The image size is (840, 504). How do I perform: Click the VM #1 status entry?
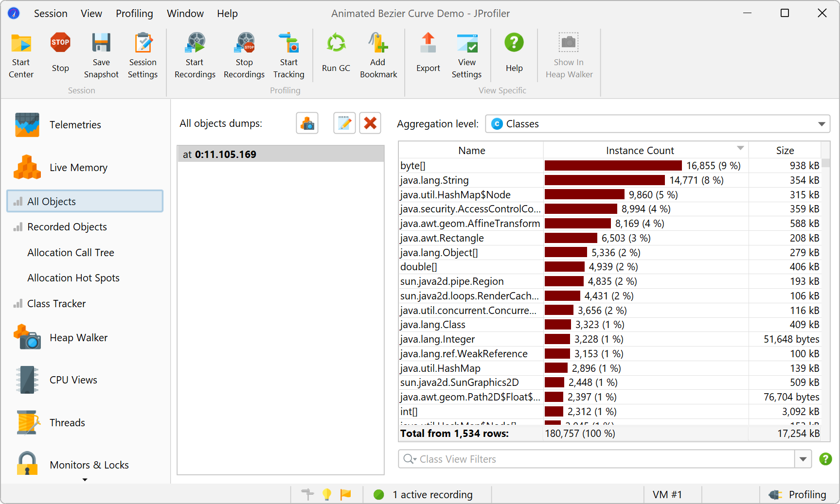click(x=667, y=495)
